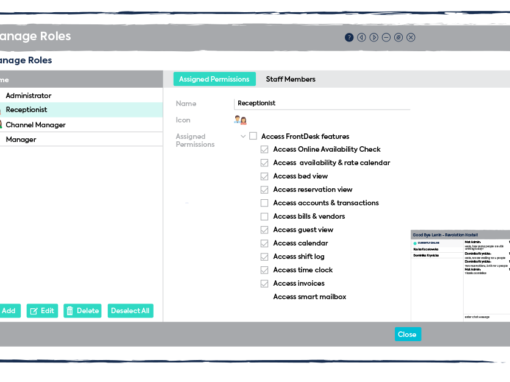Collapse the Access FrontDesk features tree

click(243, 136)
